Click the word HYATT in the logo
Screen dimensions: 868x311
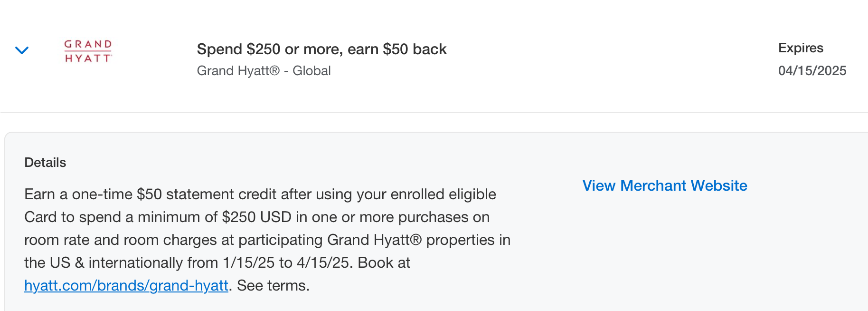click(x=88, y=58)
